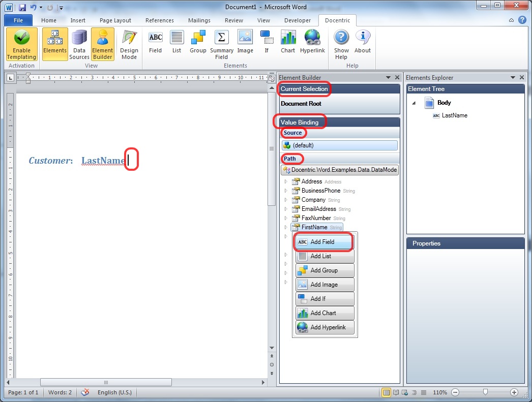Click the 110% zoom level
The width and height of the screenshot is (532, 402).
(440, 392)
